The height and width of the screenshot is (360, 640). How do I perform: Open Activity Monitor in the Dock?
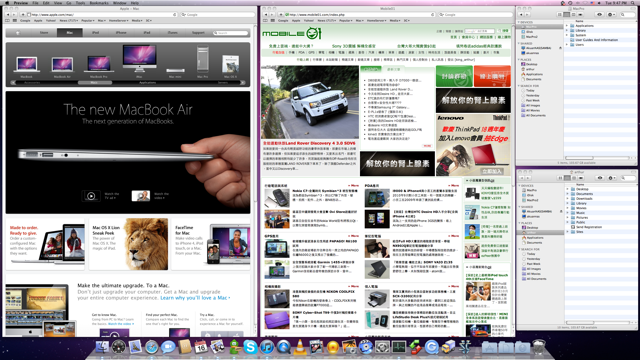click(x=399, y=347)
